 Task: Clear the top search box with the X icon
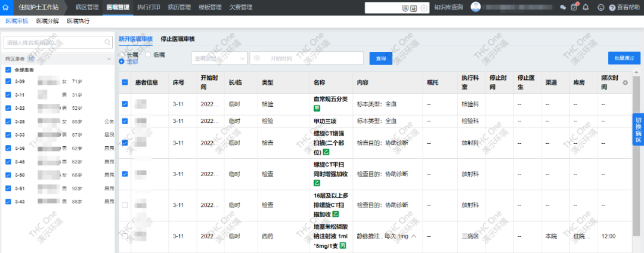click(x=424, y=7)
